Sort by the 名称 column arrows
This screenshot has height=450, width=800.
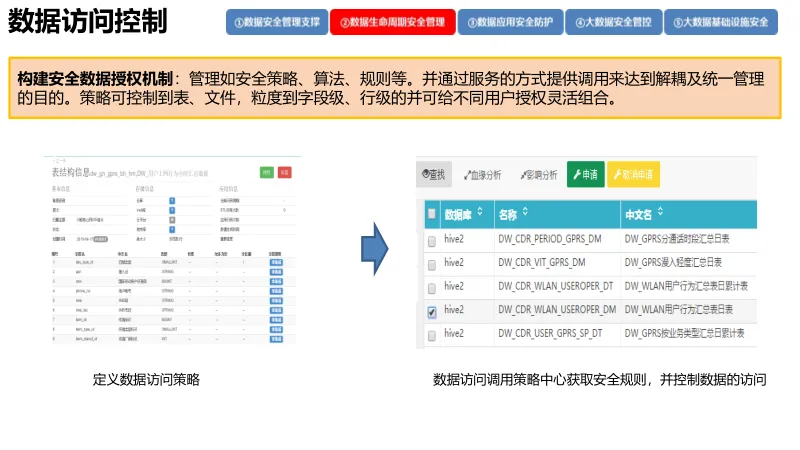(525, 211)
